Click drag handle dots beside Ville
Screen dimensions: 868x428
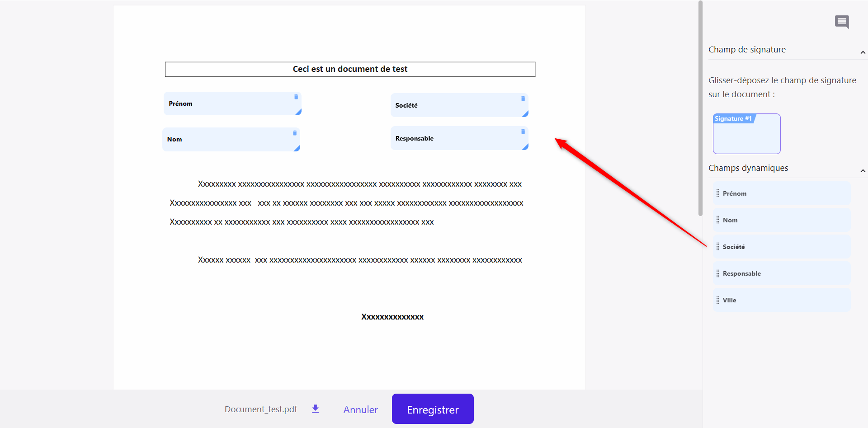tap(718, 300)
